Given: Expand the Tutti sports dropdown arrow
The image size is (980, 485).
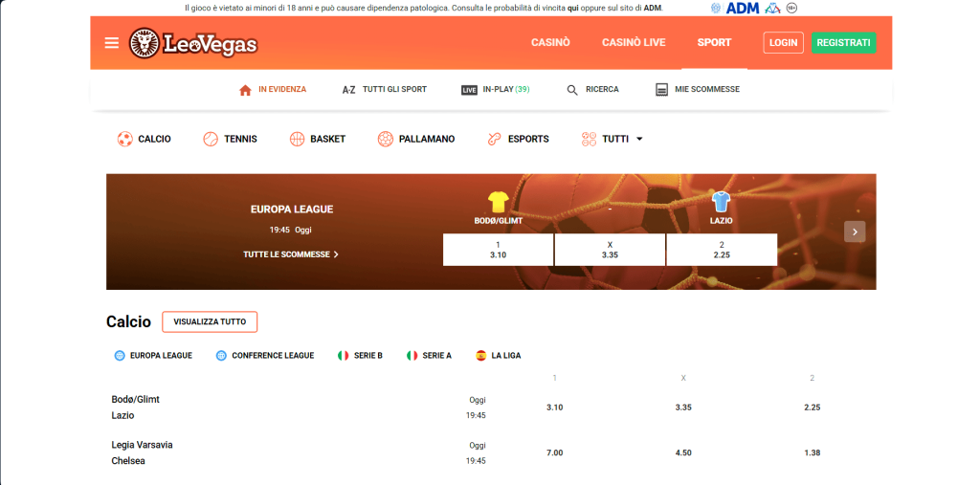Looking at the screenshot, I should pyautogui.click(x=639, y=139).
